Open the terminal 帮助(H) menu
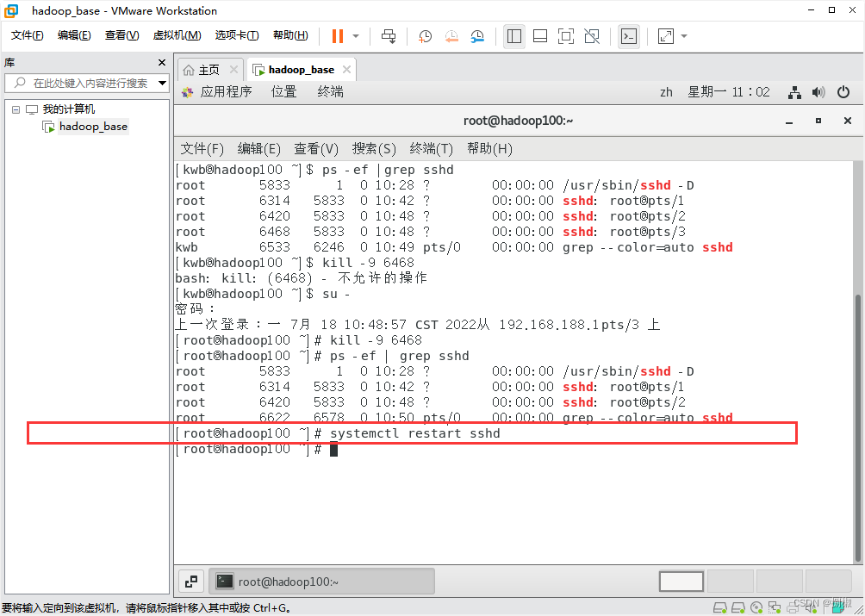Image resolution: width=865 pixels, height=616 pixels. point(489,149)
